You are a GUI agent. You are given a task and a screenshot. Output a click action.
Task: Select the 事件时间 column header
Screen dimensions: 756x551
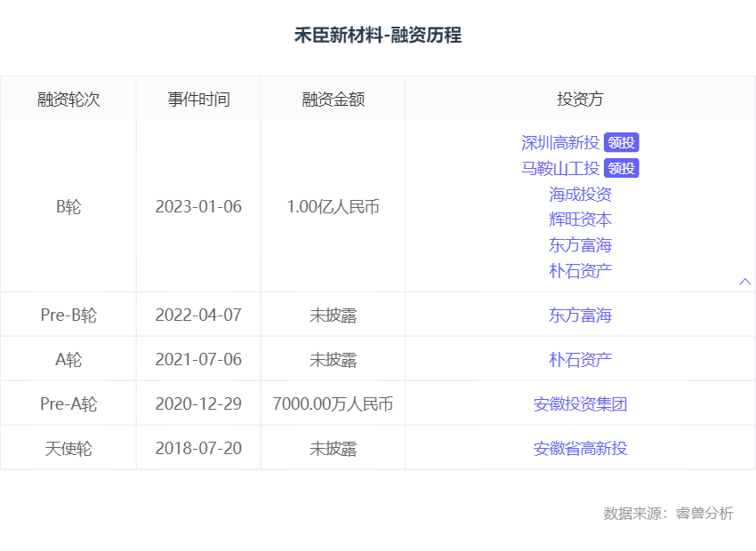tap(198, 100)
